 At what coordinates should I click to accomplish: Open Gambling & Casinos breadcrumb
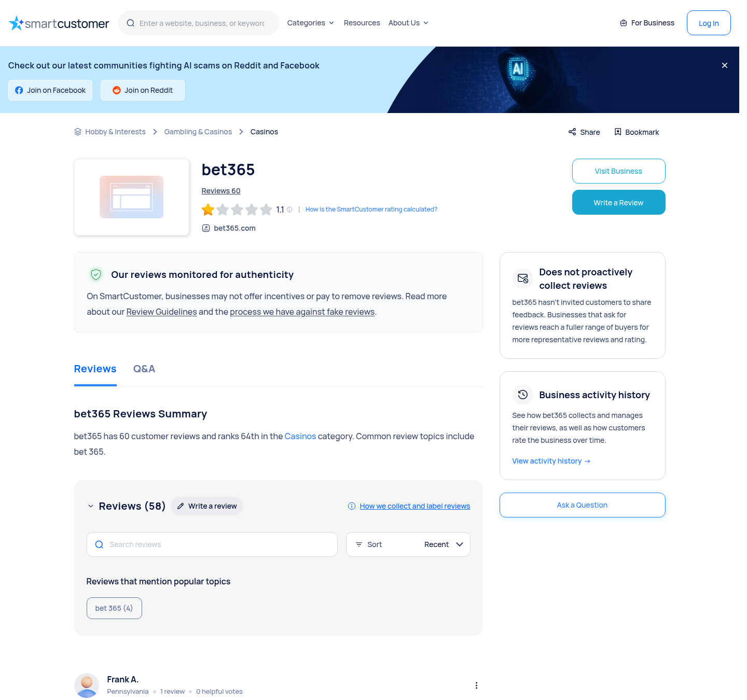pos(198,132)
